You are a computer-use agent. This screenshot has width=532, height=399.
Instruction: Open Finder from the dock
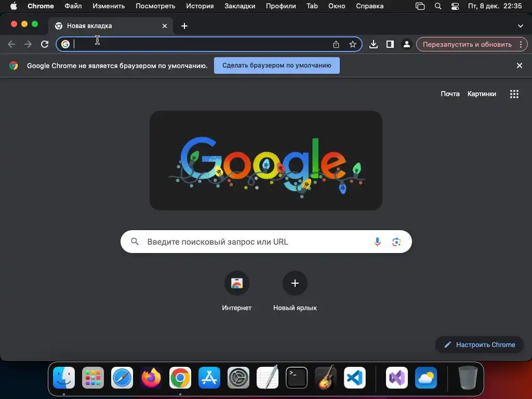pyautogui.click(x=64, y=378)
